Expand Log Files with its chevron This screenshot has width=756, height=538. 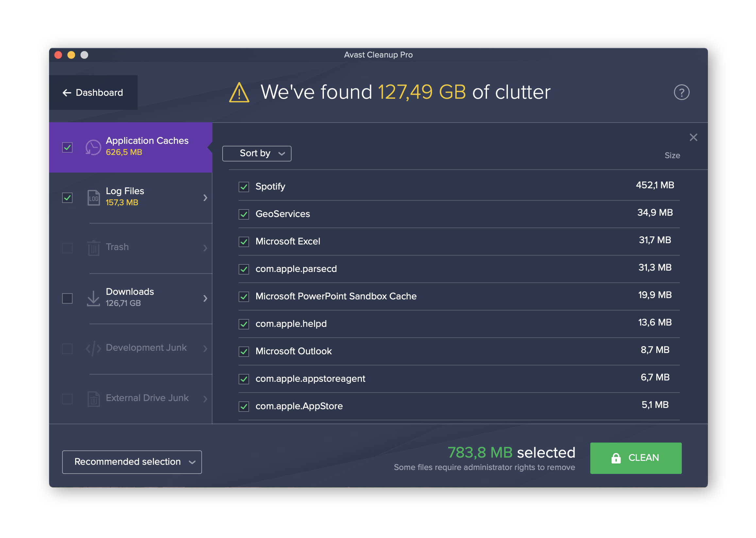coord(205,198)
